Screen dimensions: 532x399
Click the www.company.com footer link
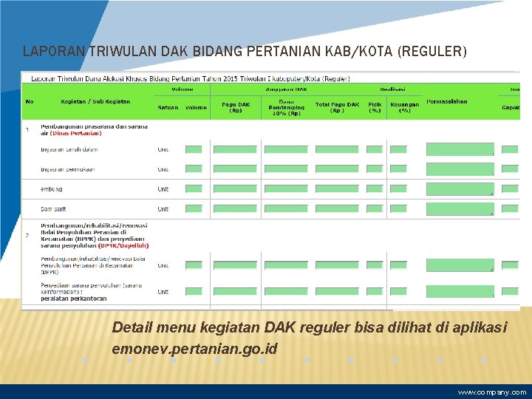(492, 392)
